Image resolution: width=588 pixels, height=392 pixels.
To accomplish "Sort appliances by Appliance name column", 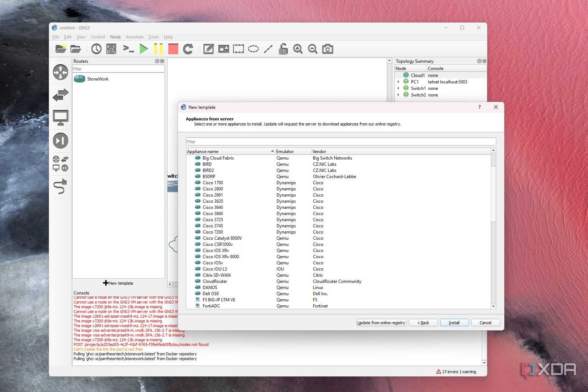I will (231, 152).
